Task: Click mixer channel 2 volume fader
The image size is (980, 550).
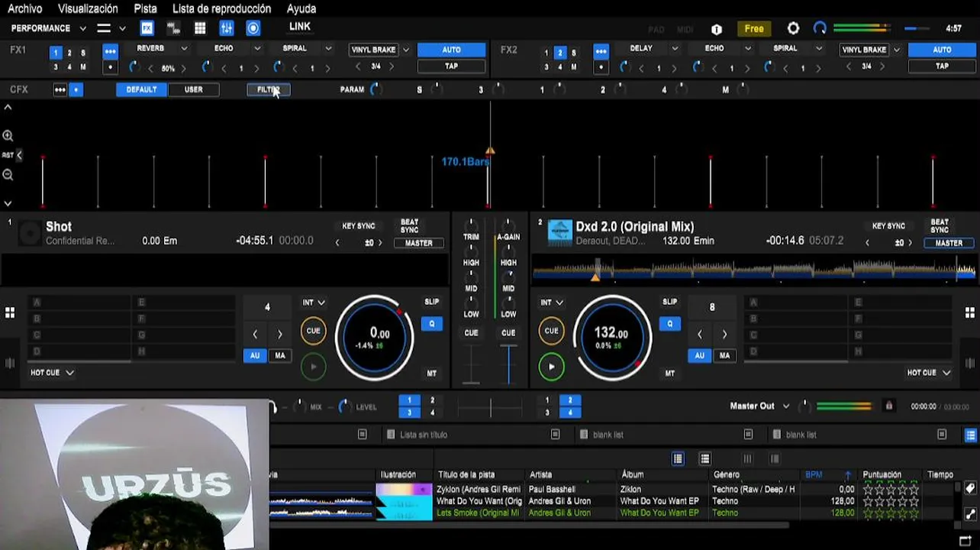Action: pyautogui.click(x=508, y=364)
